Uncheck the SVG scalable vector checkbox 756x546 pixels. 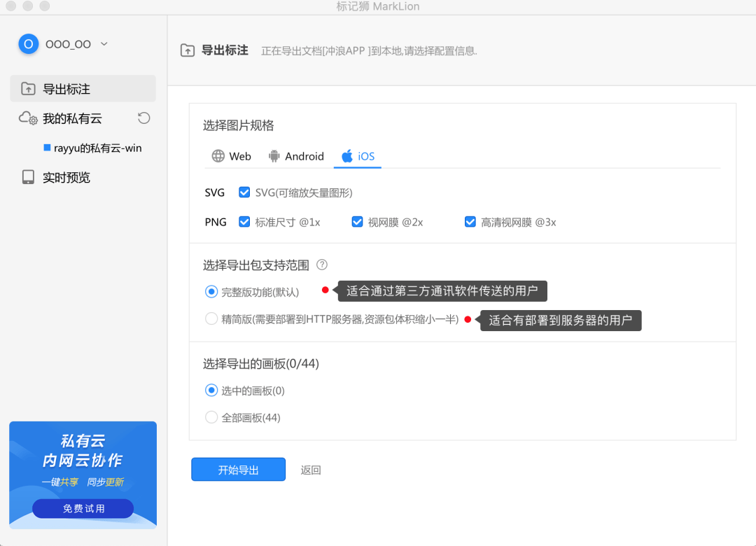coord(244,192)
